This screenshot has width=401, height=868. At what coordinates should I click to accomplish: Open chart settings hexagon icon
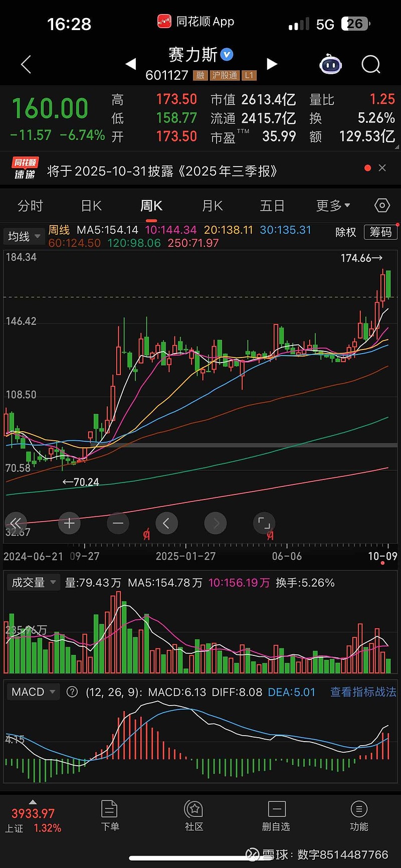pyautogui.click(x=382, y=206)
